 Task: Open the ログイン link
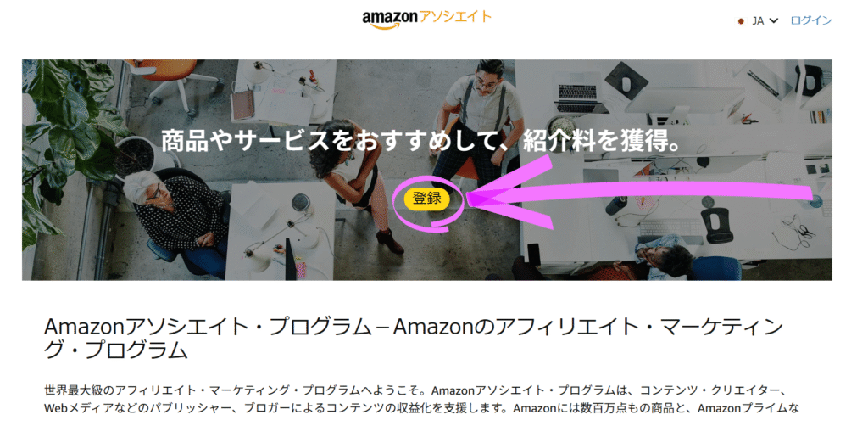click(x=811, y=20)
